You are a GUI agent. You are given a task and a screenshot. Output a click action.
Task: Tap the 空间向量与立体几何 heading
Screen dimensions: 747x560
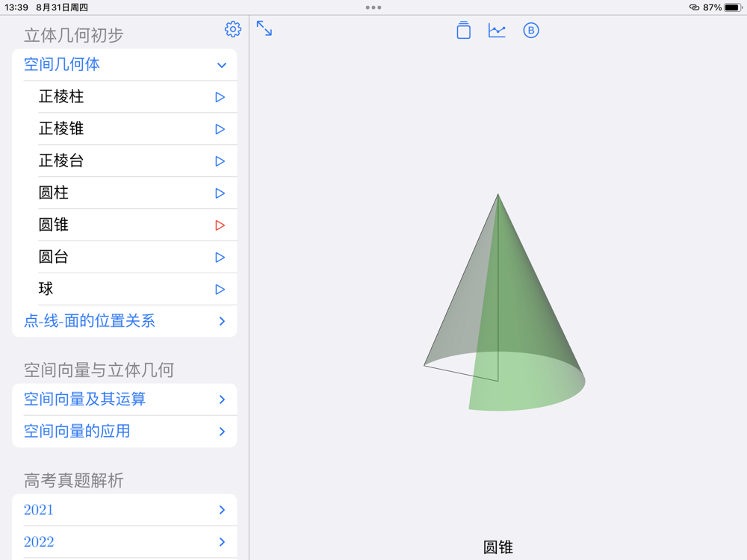pos(99,370)
